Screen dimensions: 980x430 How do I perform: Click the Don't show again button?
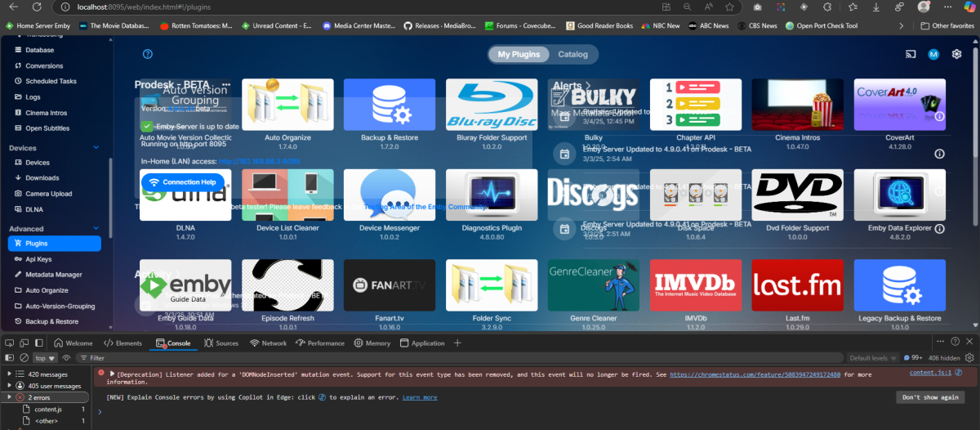click(929, 397)
